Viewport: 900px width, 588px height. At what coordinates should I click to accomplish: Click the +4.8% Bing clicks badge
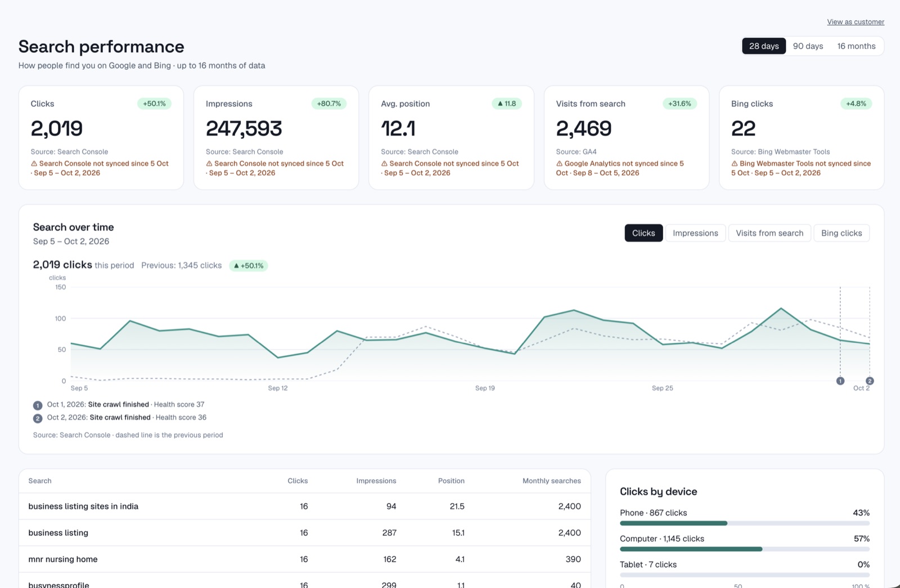pyautogui.click(x=856, y=103)
